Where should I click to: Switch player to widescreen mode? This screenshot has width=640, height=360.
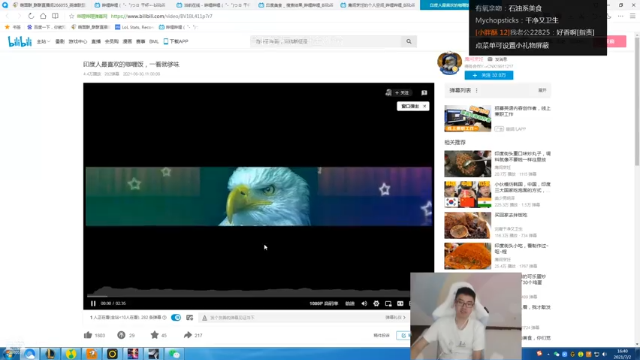pos(400,303)
